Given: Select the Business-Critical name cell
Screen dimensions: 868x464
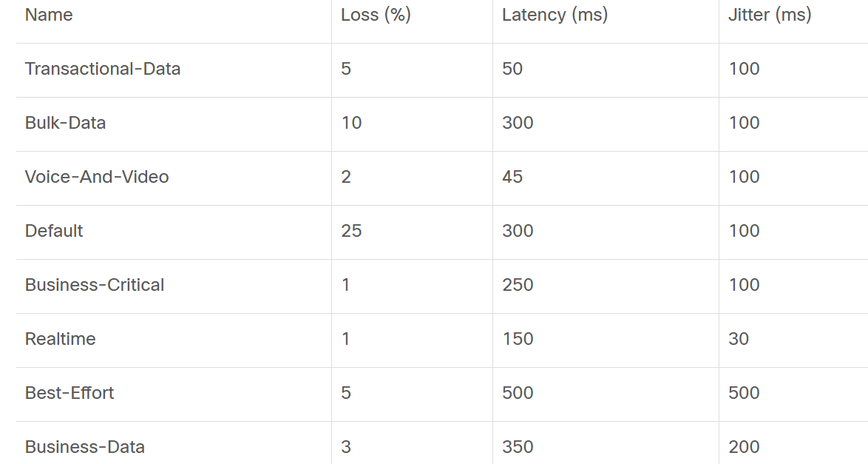Looking at the screenshot, I should pyautogui.click(x=95, y=285).
